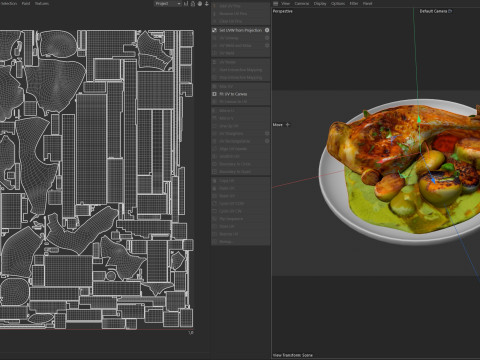Open the Paint menu in UV panel
This screenshot has width=480, height=360.
pos(26,4)
